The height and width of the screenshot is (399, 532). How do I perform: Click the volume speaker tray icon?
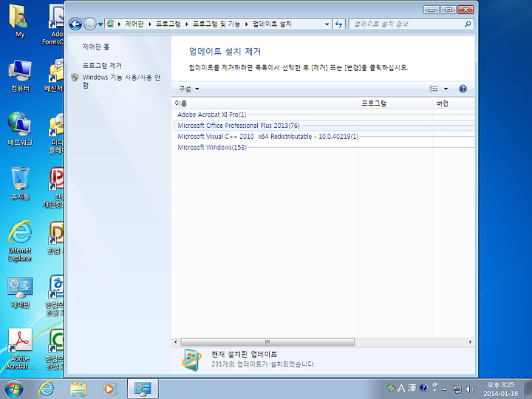(470, 389)
